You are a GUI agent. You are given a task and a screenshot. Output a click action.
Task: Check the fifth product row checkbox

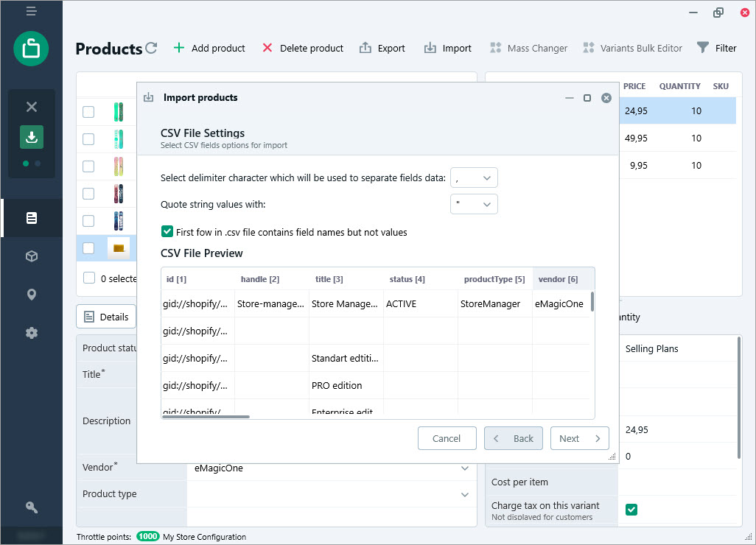pos(88,221)
